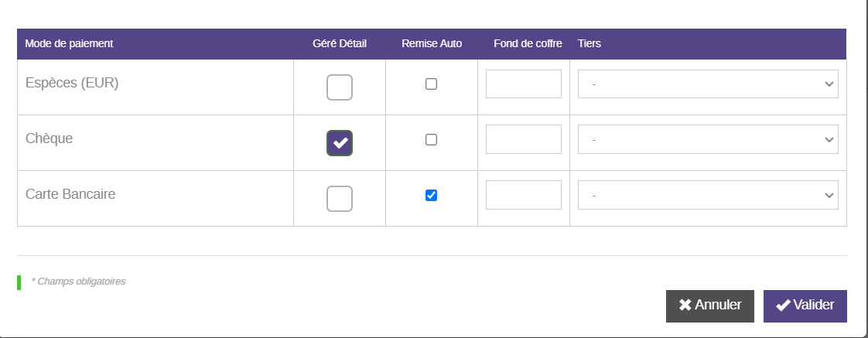Click the Mode de paiement column header

pyautogui.click(x=69, y=44)
